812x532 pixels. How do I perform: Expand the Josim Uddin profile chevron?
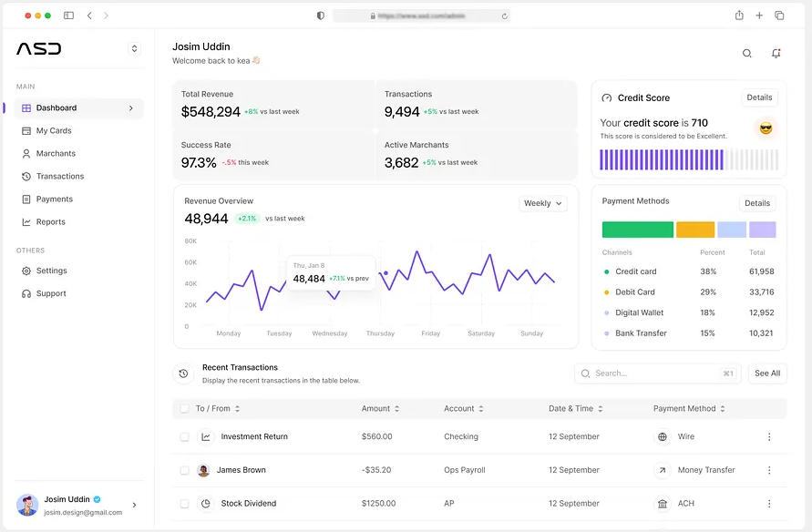pyautogui.click(x=135, y=505)
